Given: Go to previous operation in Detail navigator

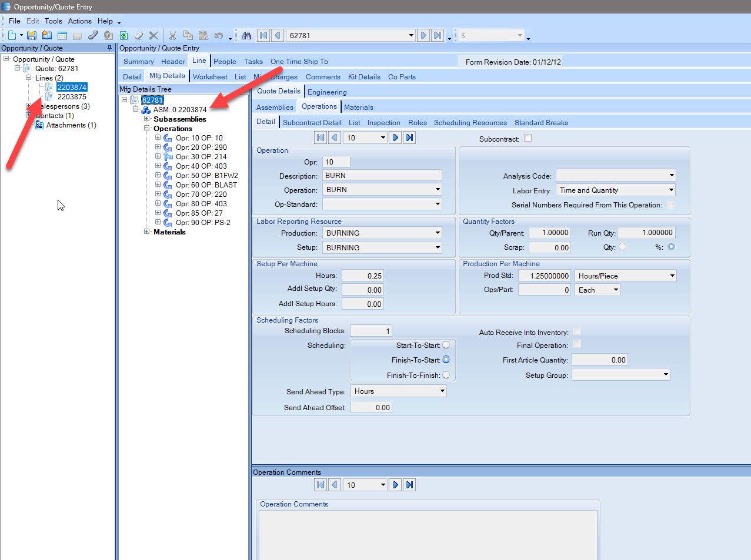Looking at the screenshot, I should pos(335,138).
